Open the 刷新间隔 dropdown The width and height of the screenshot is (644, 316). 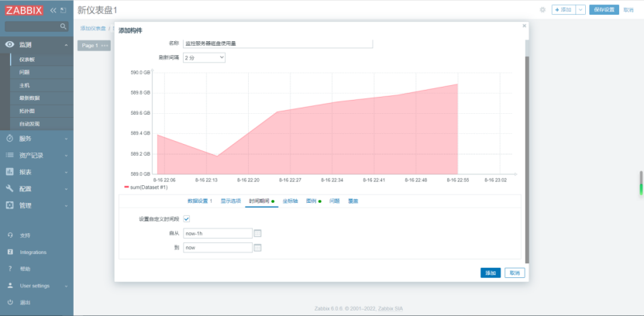click(x=204, y=58)
